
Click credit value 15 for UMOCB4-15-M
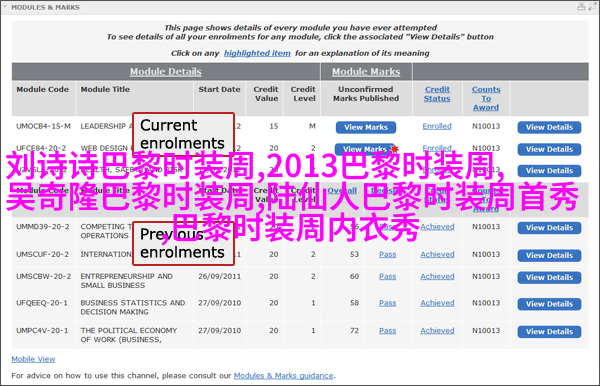(274, 126)
